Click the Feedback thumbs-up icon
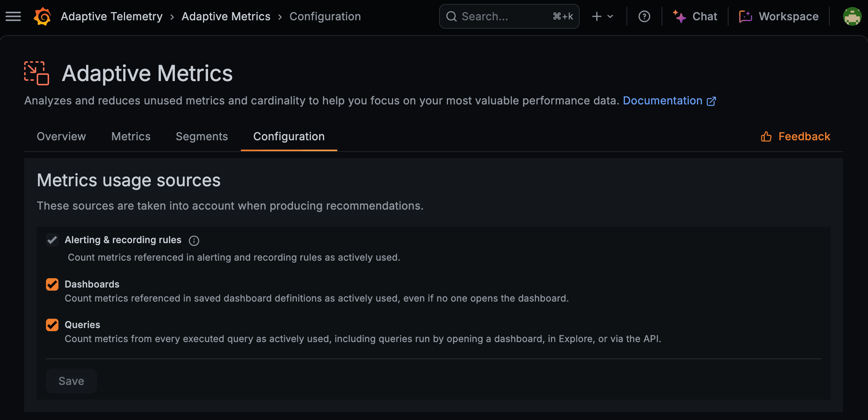The image size is (868, 420). click(x=766, y=137)
